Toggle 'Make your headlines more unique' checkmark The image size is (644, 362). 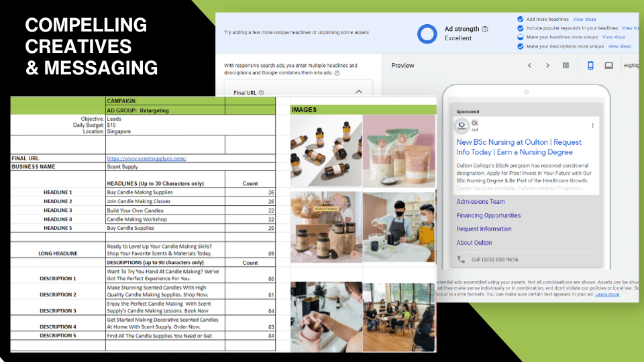pos(521,37)
